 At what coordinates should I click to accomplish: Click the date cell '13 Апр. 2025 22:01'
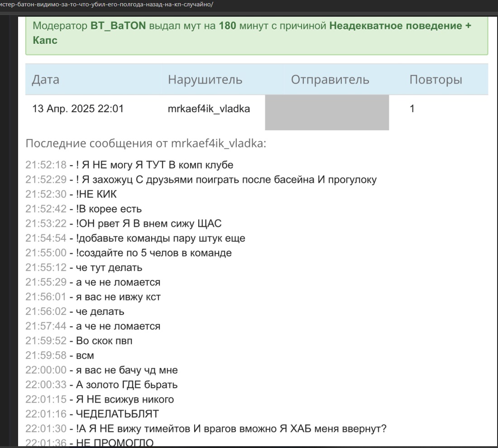click(x=78, y=109)
